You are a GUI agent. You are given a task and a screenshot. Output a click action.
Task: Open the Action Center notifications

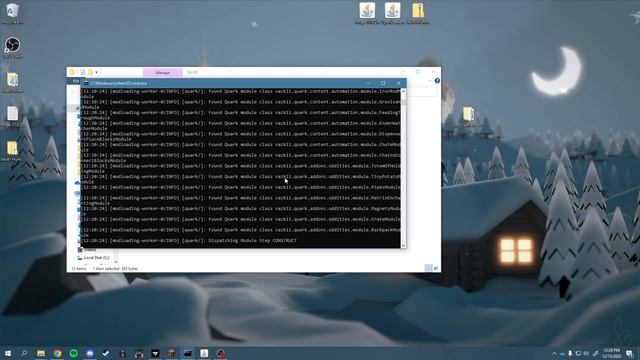point(630,353)
